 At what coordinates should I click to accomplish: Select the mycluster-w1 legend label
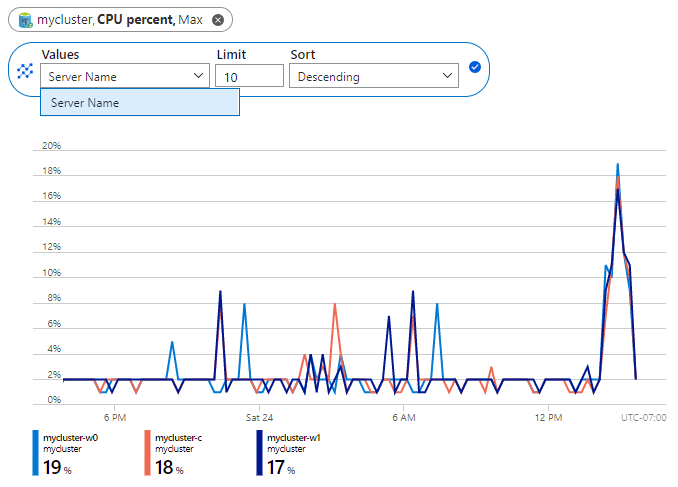point(295,437)
